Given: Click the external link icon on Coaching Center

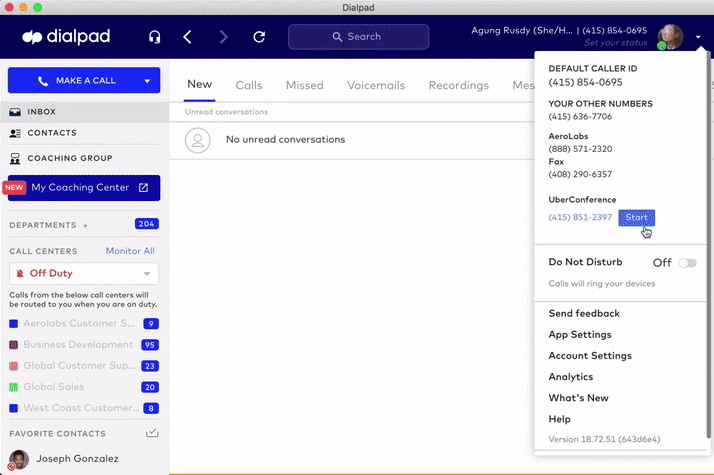Looking at the screenshot, I should 143,188.
